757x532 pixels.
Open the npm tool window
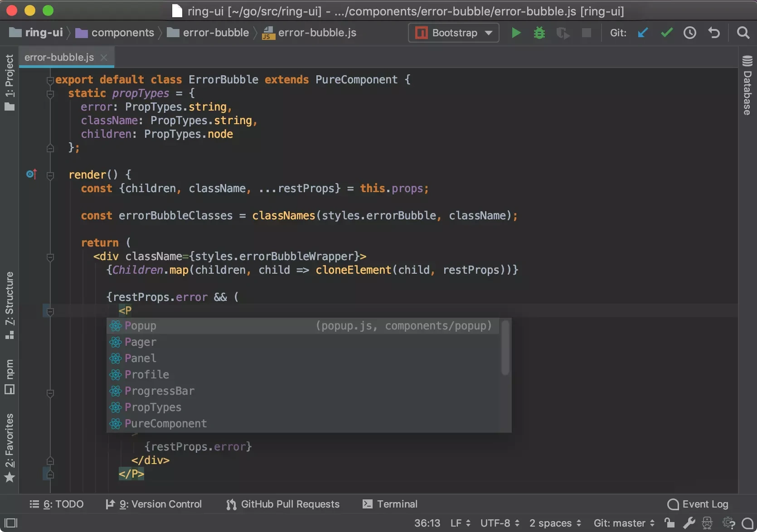point(10,377)
